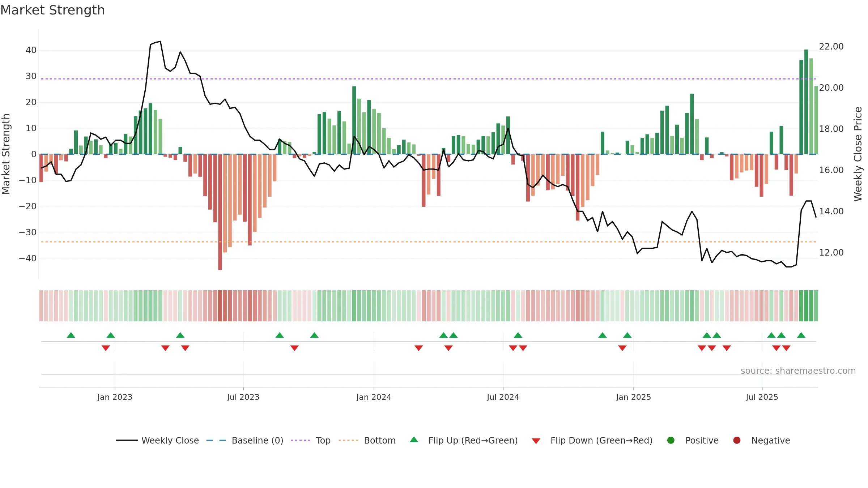Toggle Flip Down (Green→Red) legend entry
This screenshot has height=488, width=868.
point(592,440)
